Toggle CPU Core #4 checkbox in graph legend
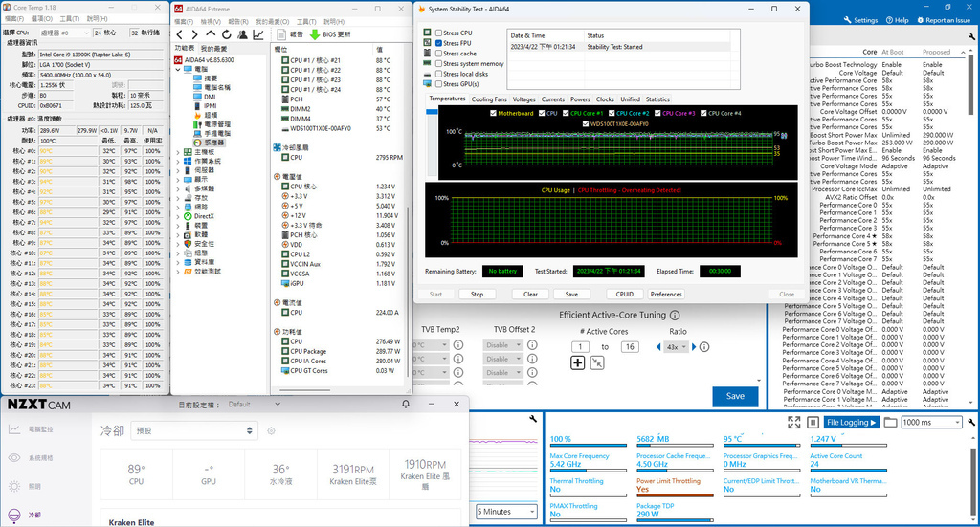This screenshot has height=527, width=980. [x=703, y=113]
